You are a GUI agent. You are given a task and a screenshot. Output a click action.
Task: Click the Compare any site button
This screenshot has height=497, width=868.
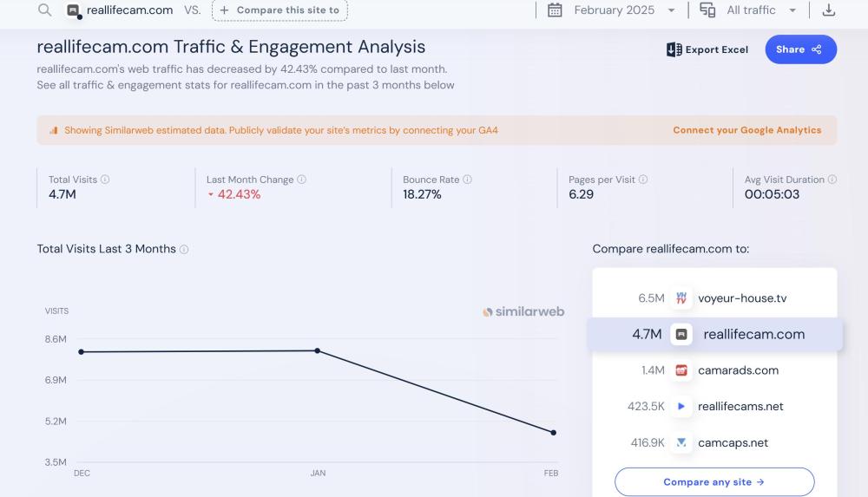point(714,482)
